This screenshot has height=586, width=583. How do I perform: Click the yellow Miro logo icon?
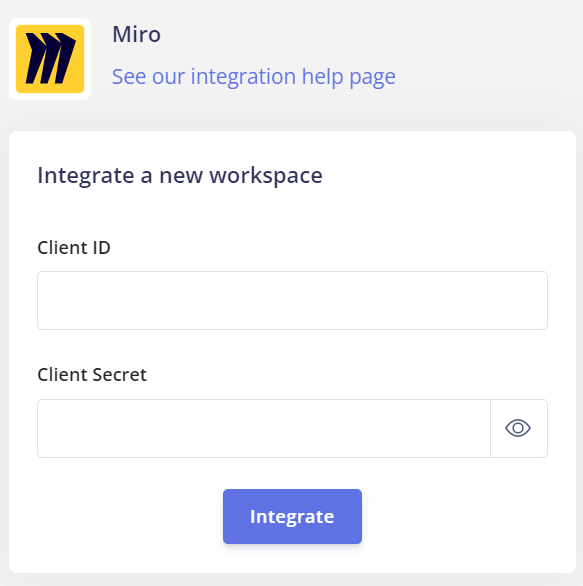[50, 59]
